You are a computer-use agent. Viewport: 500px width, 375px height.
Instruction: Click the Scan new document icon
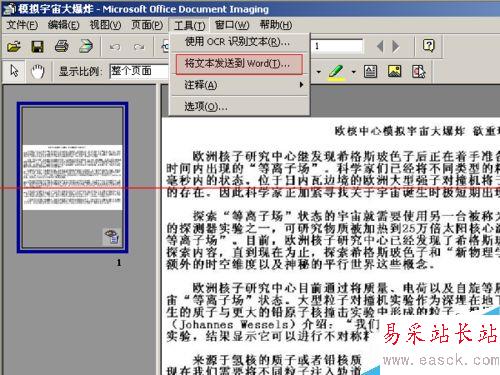click(86, 46)
